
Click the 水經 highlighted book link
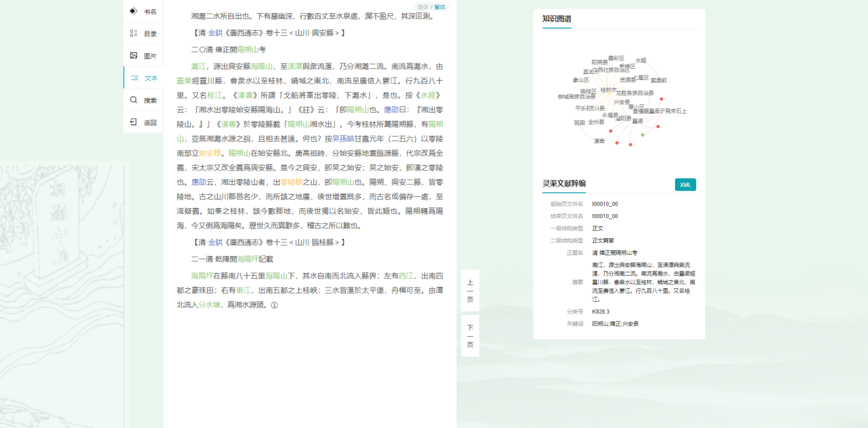coord(428,95)
